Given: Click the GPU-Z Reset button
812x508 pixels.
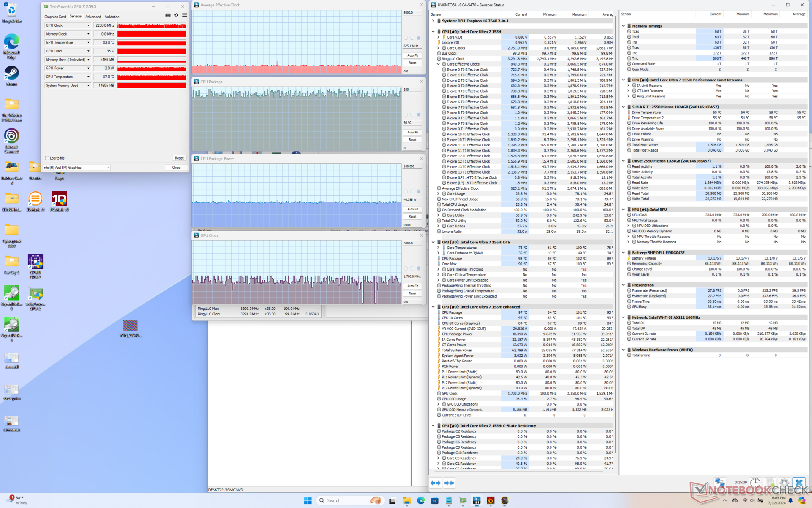Looking at the screenshot, I should [179, 158].
